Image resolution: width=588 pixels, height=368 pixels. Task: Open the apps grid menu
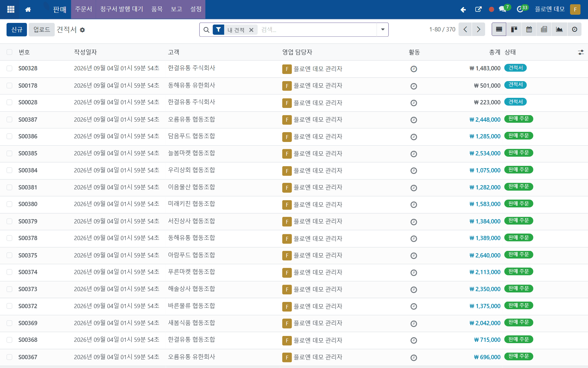click(x=11, y=9)
